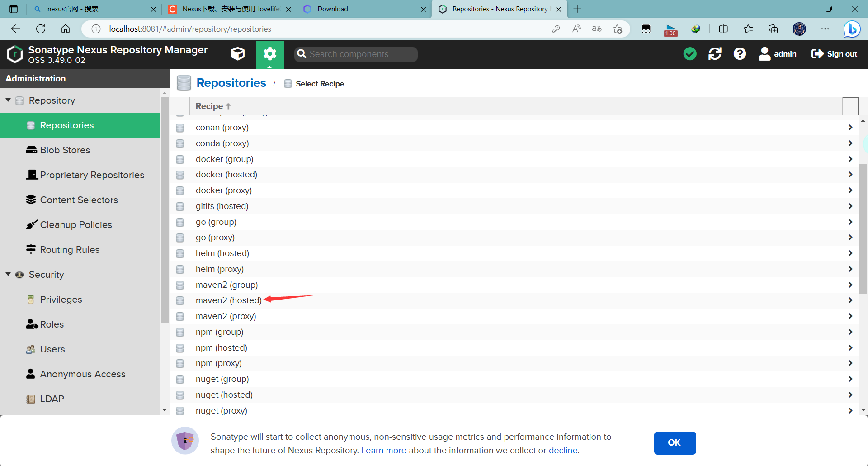Collapse the Security tree section
The height and width of the screenshot is (466, 868).
click(x=8, y=274)
